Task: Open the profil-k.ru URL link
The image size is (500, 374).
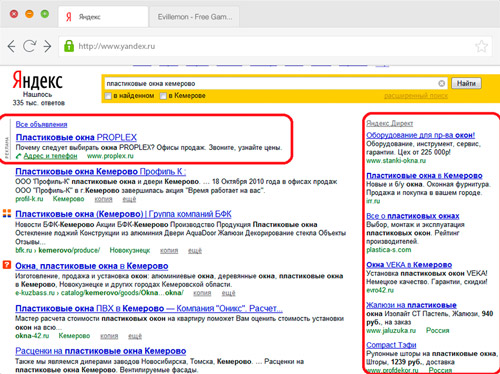Action: tap(29, 199)
